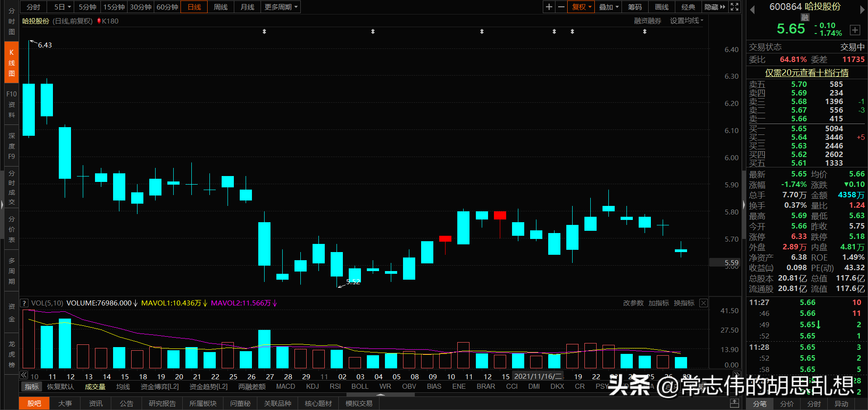Open the 筹码 chip distribution tool
Viewport: 868px width, 410px height.
[x=635, y=7]
